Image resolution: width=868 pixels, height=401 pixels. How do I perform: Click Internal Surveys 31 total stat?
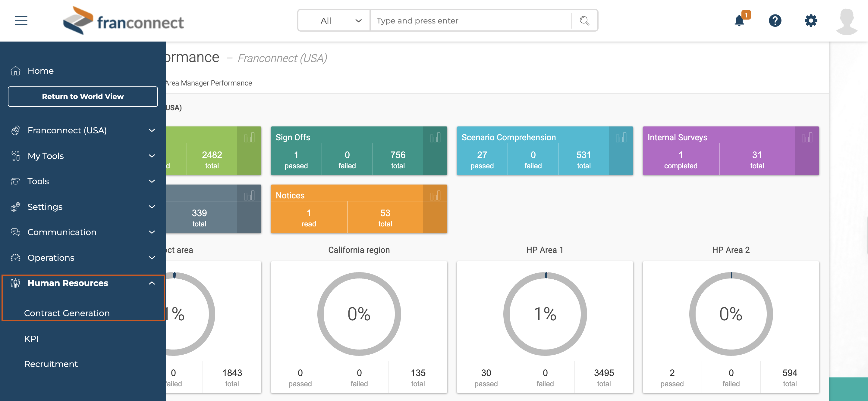[757, 159]
